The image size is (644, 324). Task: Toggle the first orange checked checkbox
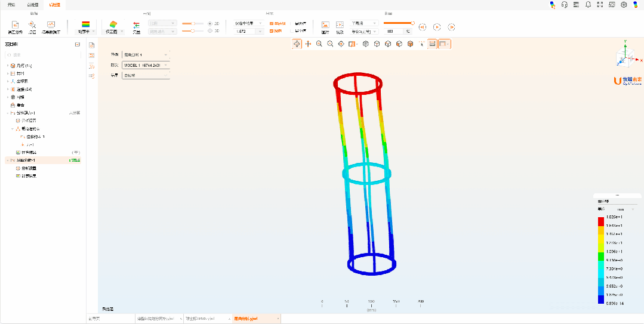pyautogui.click(x=272, y=23)
